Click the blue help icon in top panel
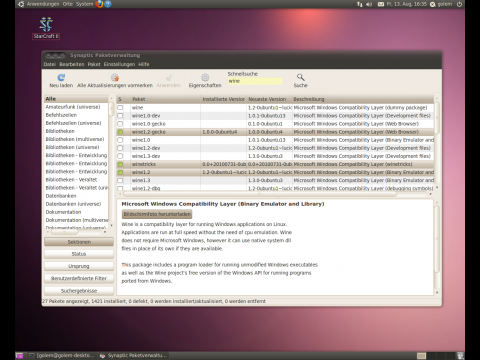This screenshot has width=480, height=360. pyautogui.click(x=108, y=4)
